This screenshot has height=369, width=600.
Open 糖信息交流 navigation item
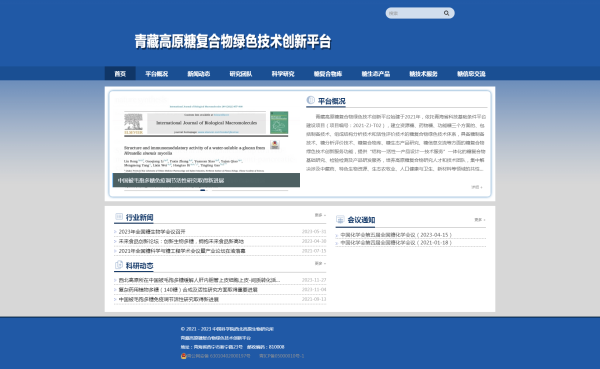click(471, 73)
